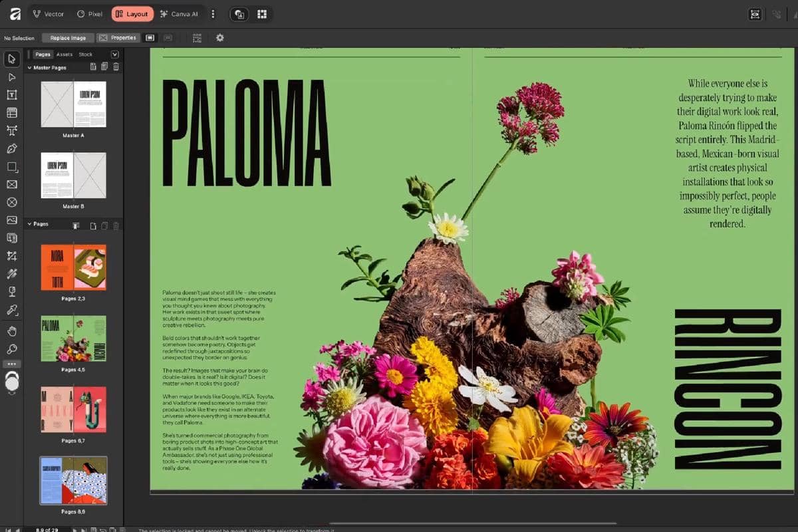The image size is (798, 532).
Task: Open more tools via the three-dots button
Action: (12, 364)
